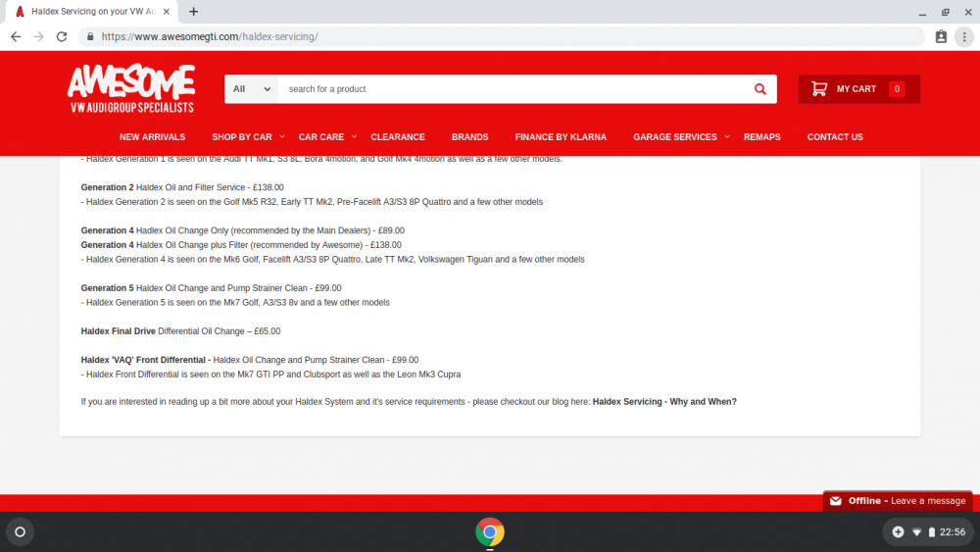Click the envelope icon in chat widget
This screenshot has width=980, height=552.
pos(836,501)
